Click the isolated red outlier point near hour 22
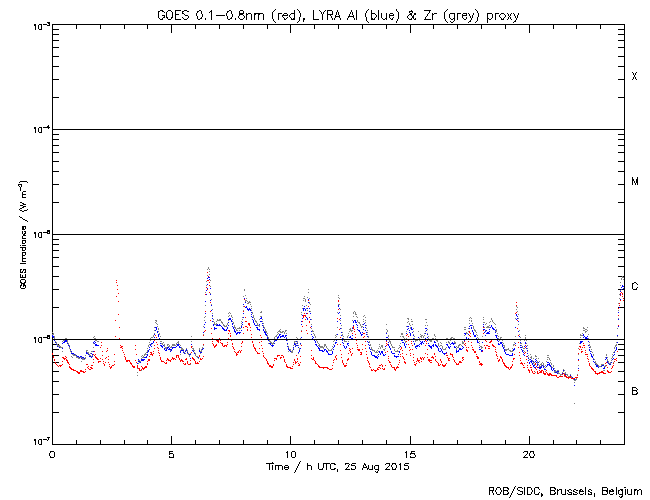This screenshot has height=500, width=650. (x=574, y=403)
